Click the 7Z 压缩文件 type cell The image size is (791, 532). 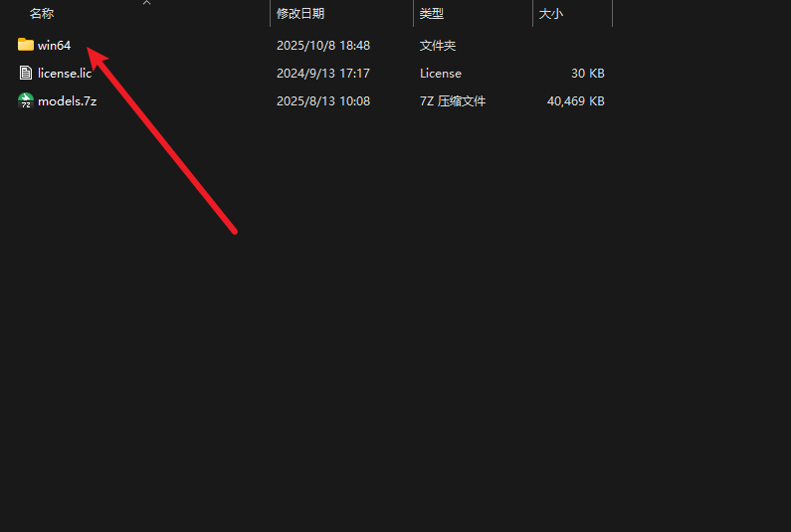tap(453, 100)
